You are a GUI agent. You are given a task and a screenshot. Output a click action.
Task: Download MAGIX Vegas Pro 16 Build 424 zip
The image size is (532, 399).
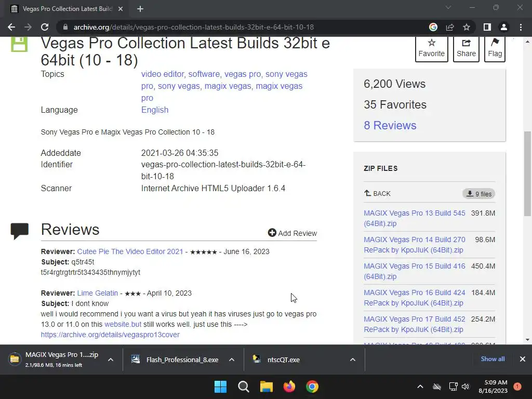(414, 298)
